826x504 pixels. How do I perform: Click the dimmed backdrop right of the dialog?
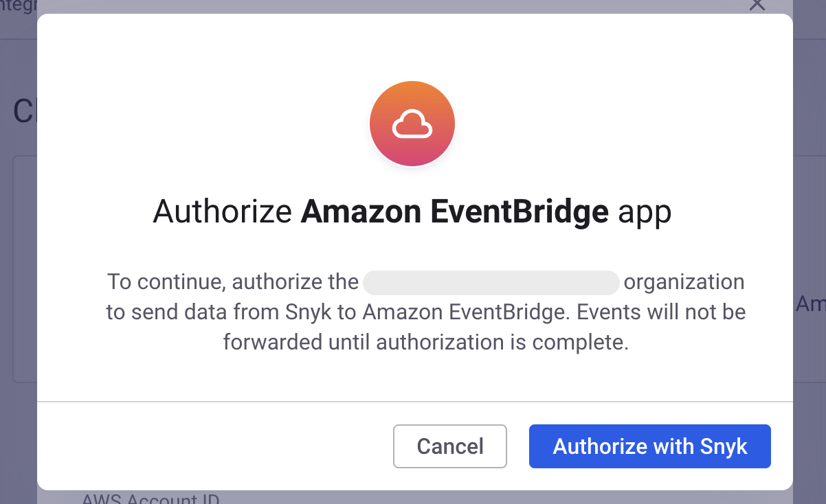[810, 206]
